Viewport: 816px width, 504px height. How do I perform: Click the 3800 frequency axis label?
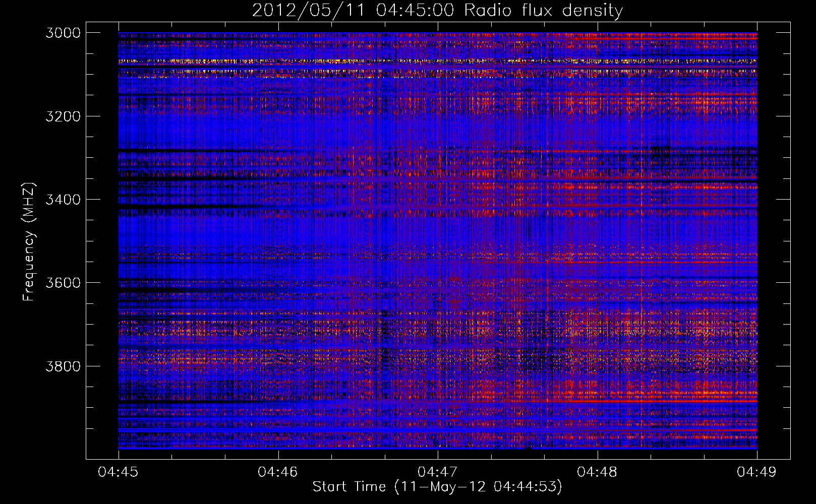pyautogui.click(x=63, y=366)
